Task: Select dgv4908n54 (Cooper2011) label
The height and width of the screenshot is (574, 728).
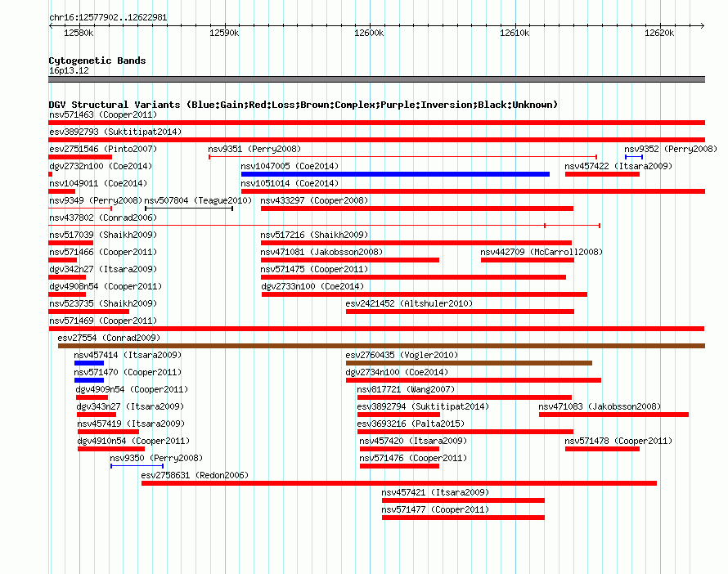Action: point(106,286)
